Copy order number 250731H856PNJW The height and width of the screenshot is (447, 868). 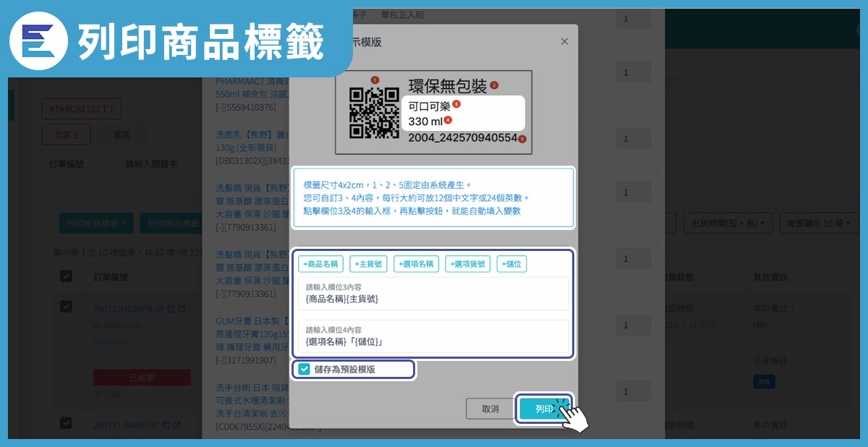click(171, 309)
